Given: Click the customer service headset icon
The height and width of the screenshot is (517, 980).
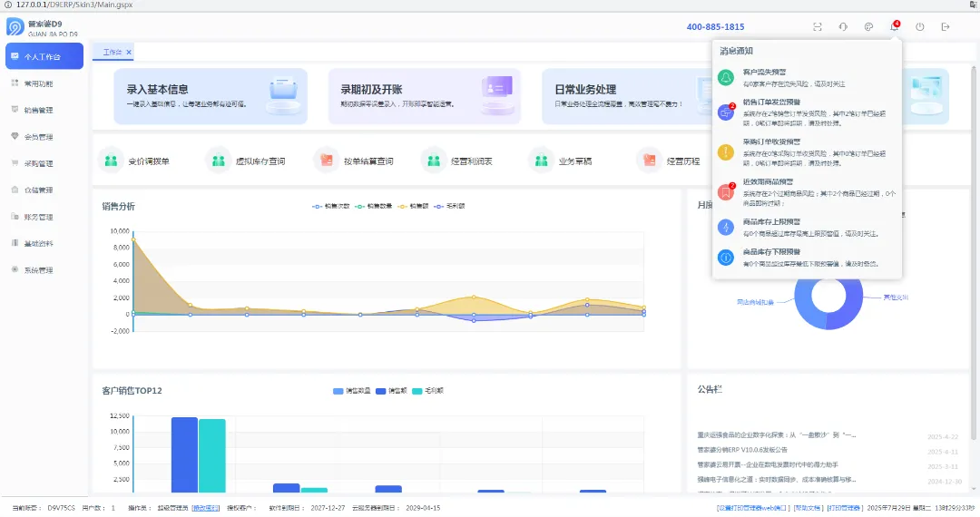Looking at the screenshot, I should [x=842, y=27].
